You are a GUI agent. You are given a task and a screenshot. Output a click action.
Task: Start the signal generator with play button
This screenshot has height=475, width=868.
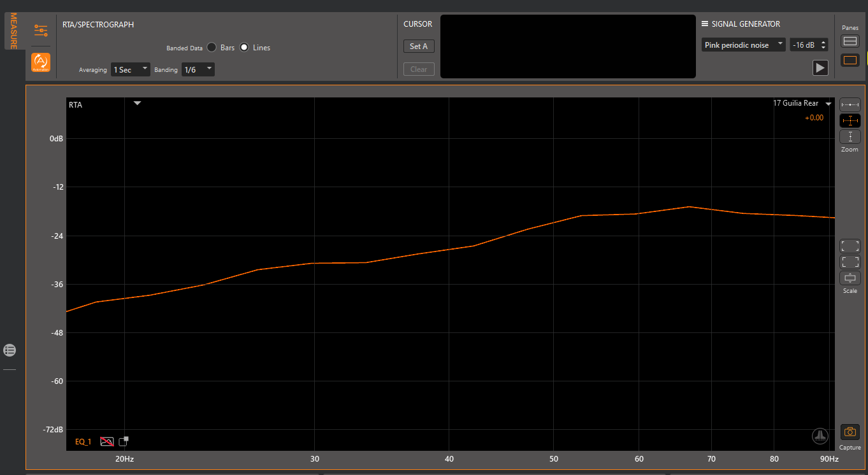click(x=820, y=67)
